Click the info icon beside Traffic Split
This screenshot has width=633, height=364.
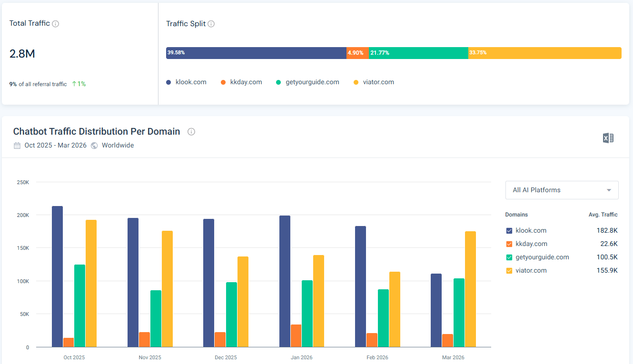click(211, 24)
